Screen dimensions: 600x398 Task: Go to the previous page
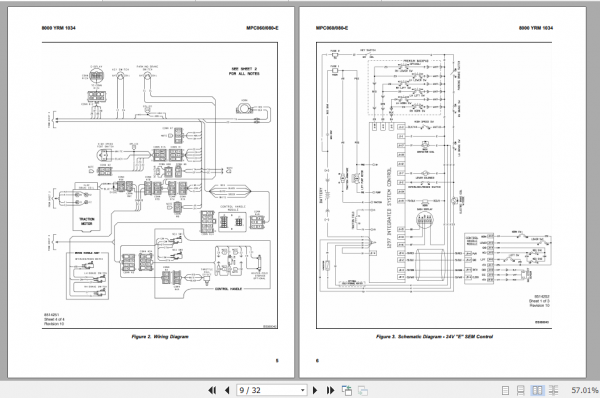[x=227, y=390]
